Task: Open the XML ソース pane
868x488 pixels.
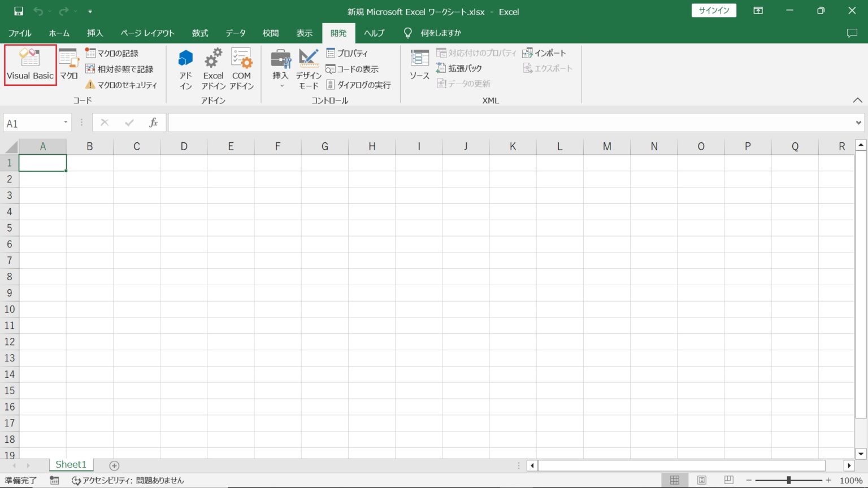Action: click(x=419, y=64)
